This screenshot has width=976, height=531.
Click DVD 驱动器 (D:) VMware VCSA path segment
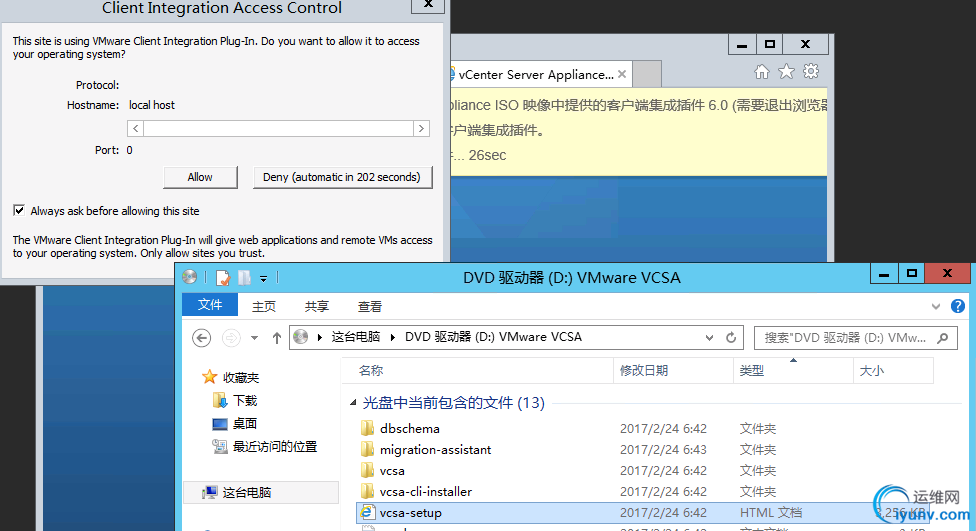[493, 337]
